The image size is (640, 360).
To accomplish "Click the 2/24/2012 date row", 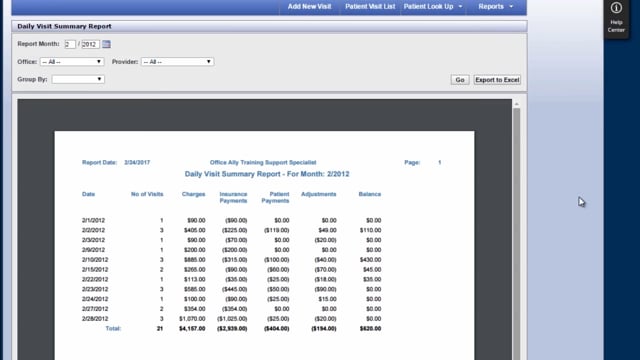I will pos(231,299).
